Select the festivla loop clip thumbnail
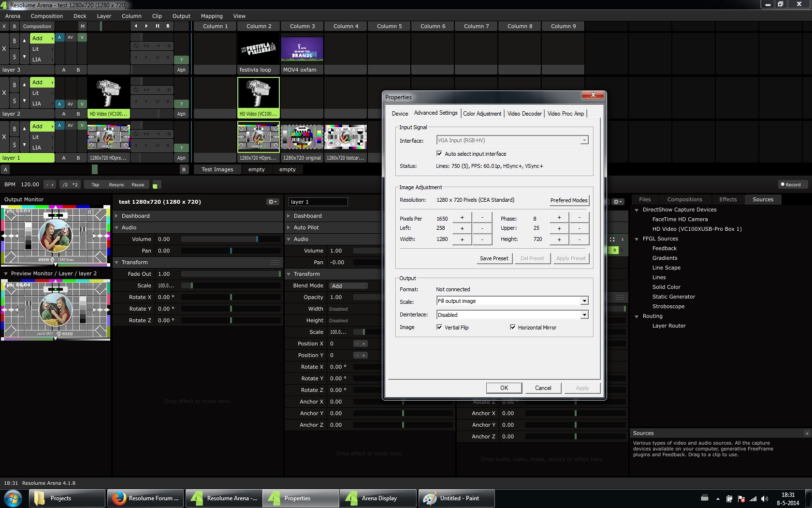The height and width of the screenshot is (508, 812). click(x=259, y=49)
